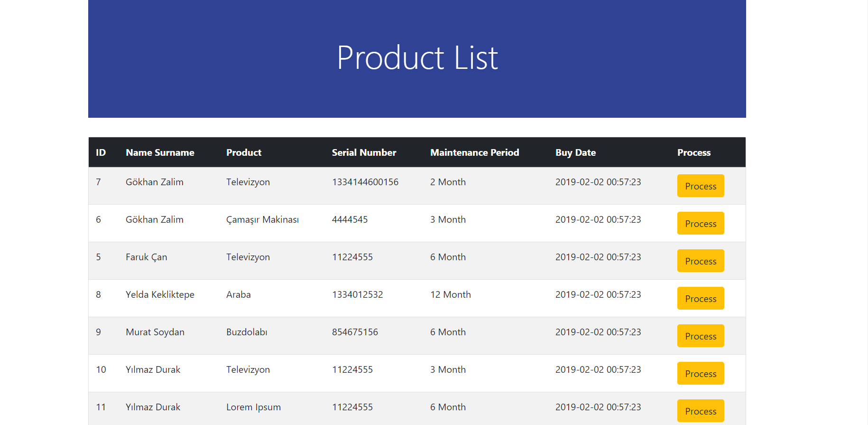Select serial number 854675156
868x425 pixels.
pyautogui.click(x=355, y=332)
